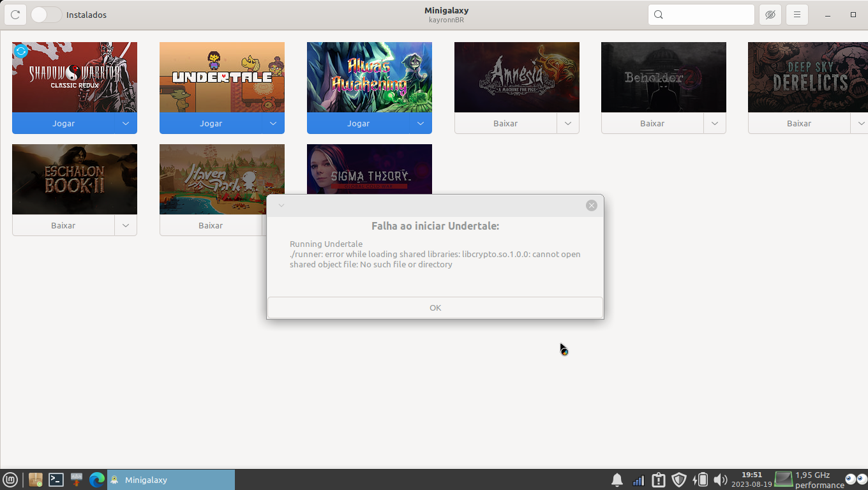
Task: Download Beholder 2
Action: [652, 123]
